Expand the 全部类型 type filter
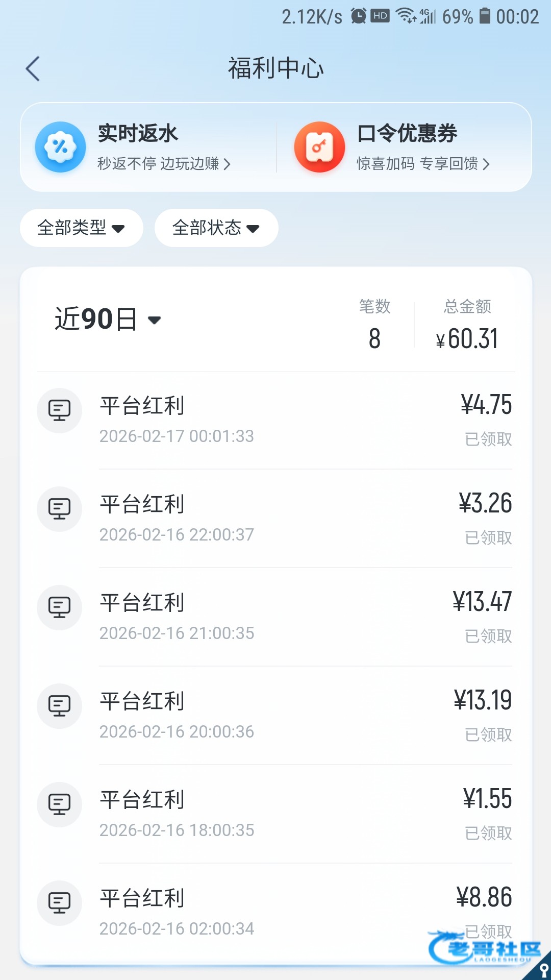 click(81, 228)
